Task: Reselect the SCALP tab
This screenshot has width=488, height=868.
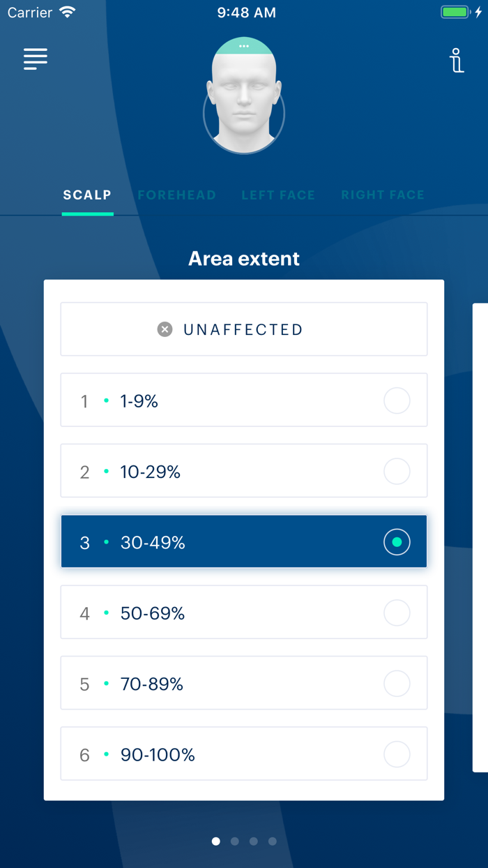Action: point(87,195)
